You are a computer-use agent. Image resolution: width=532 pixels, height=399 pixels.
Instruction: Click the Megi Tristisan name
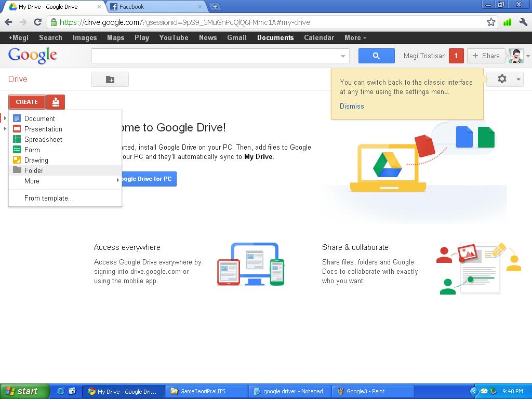click(424, 56)
